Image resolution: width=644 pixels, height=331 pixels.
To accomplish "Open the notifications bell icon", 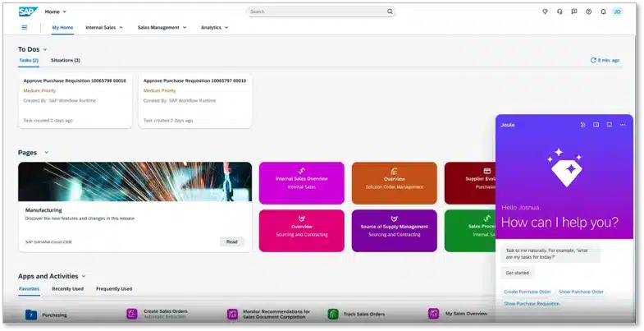I will pos(603,11).
